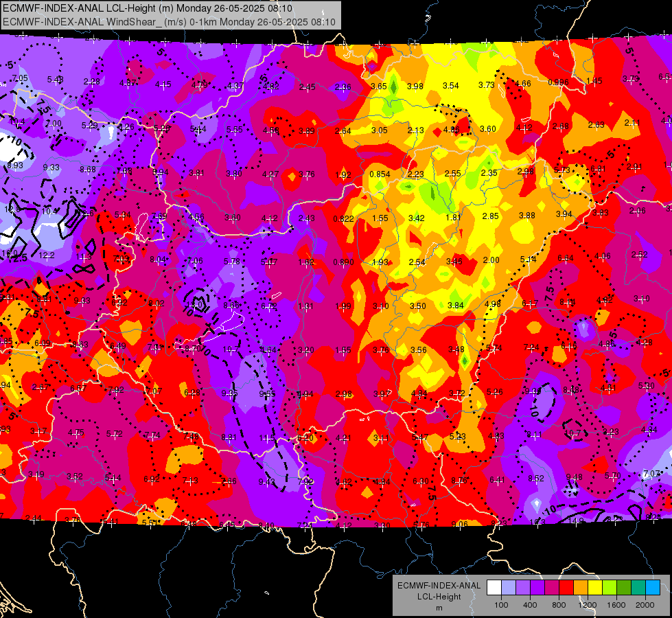672x618 pixels.
Task: Click the grid value 11.5
Action: pyautogui.click(x=266, y=438)
